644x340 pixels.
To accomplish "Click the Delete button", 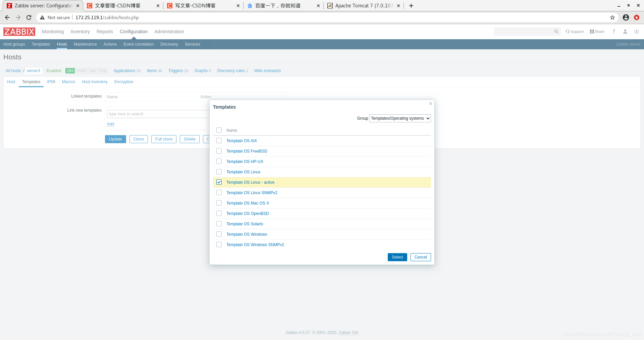I will click(x=190, y=139).
